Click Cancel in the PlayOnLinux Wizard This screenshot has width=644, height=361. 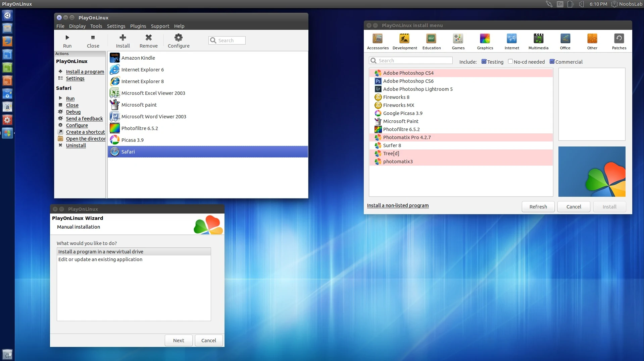click(x=208, y=341)
